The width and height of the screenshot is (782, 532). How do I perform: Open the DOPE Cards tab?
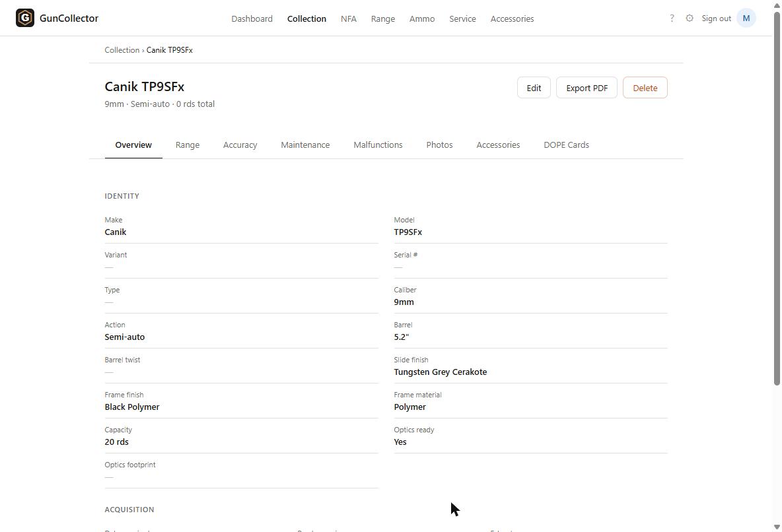point(566,145)
